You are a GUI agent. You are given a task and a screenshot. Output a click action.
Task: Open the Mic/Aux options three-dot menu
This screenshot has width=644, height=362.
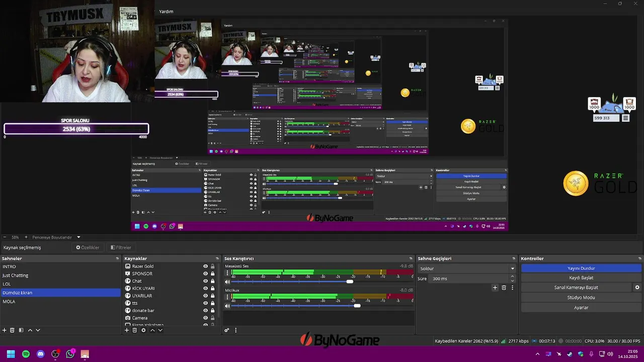point(227,298)
